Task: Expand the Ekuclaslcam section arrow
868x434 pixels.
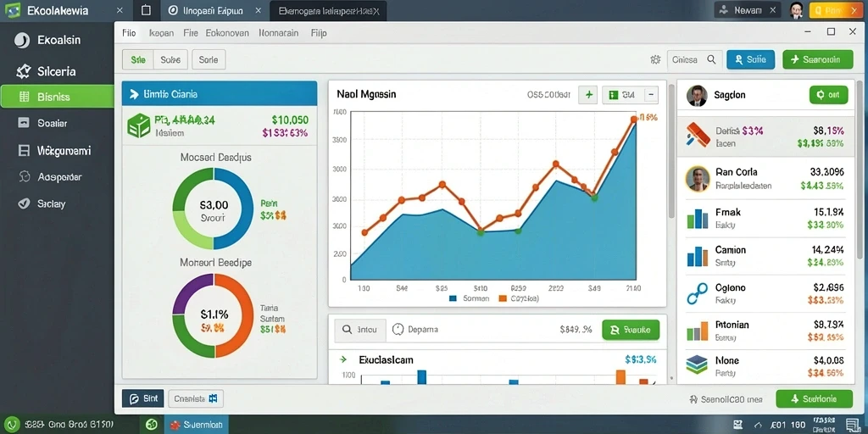Action: pyautogui.click(x=342, y=359)
